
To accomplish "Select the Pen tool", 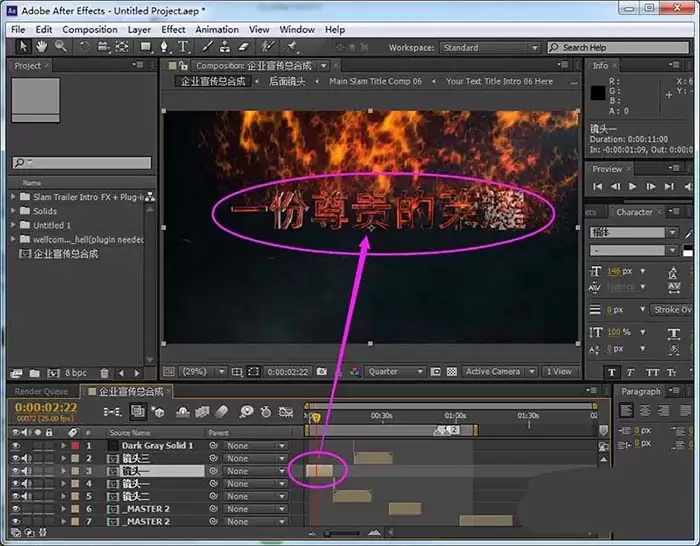I will click(164, 47).
